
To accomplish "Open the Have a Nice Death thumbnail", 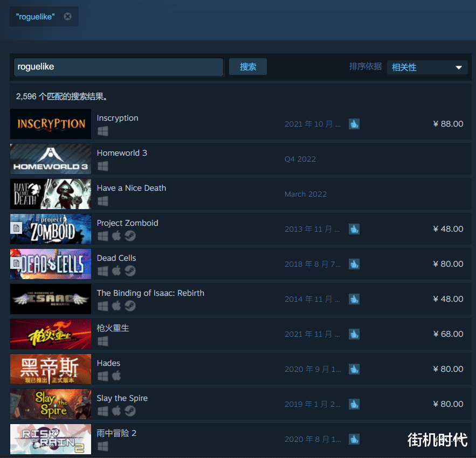I will point(51,194).
